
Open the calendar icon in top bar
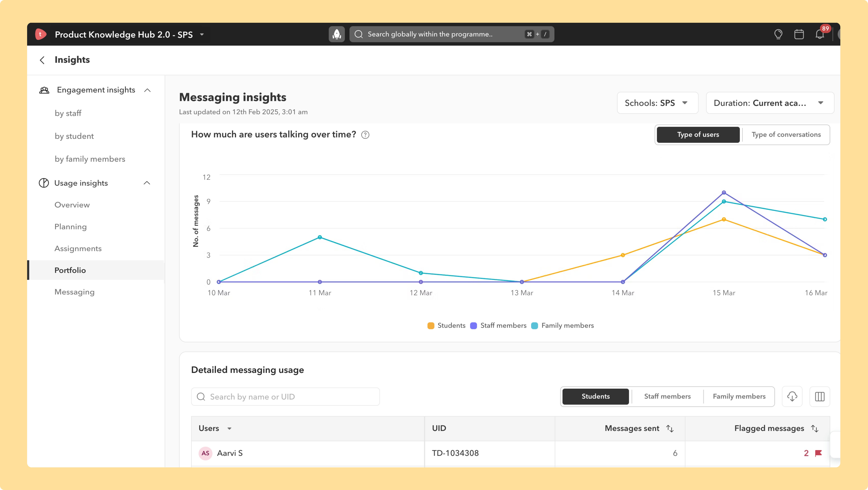click(799, 34)
